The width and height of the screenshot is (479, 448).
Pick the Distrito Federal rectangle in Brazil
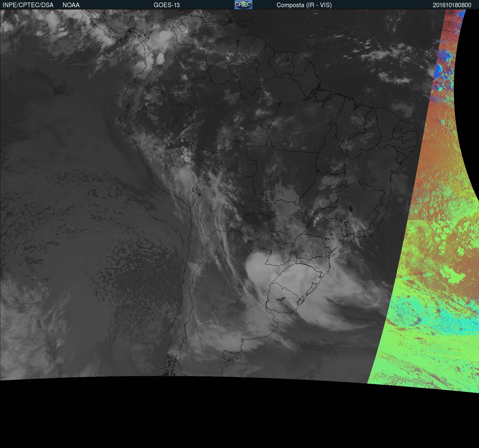pos(334,190)
